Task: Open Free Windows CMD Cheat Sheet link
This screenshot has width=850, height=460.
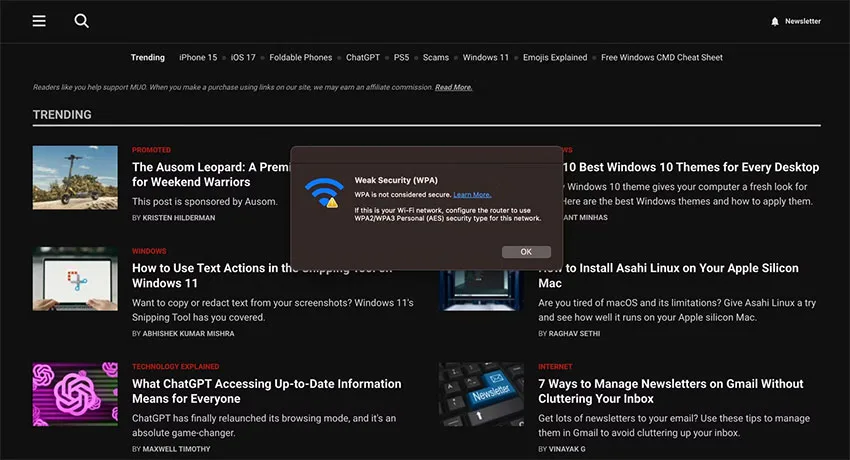Action: pyautogui.click(x=661, y=57)
